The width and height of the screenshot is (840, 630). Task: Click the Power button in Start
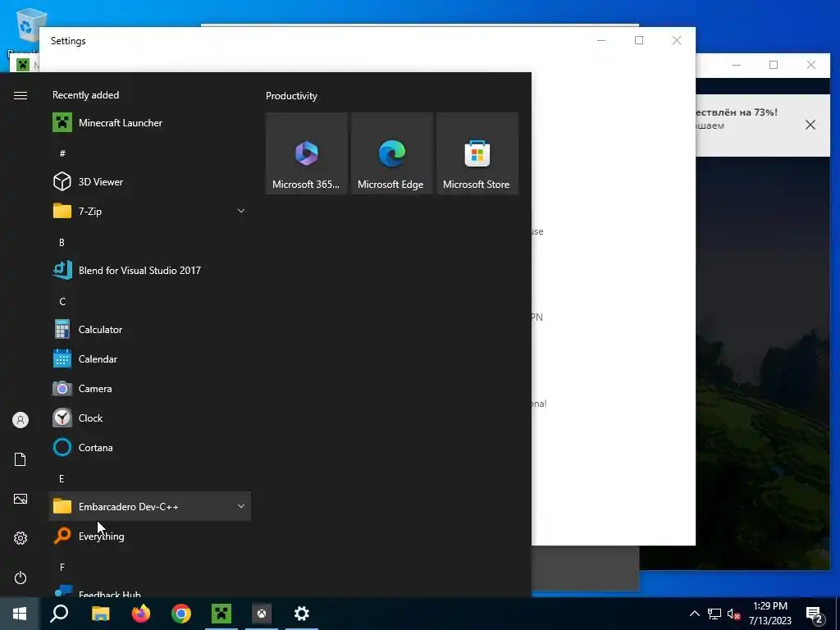pyautogui.click(x=21, y=577)
